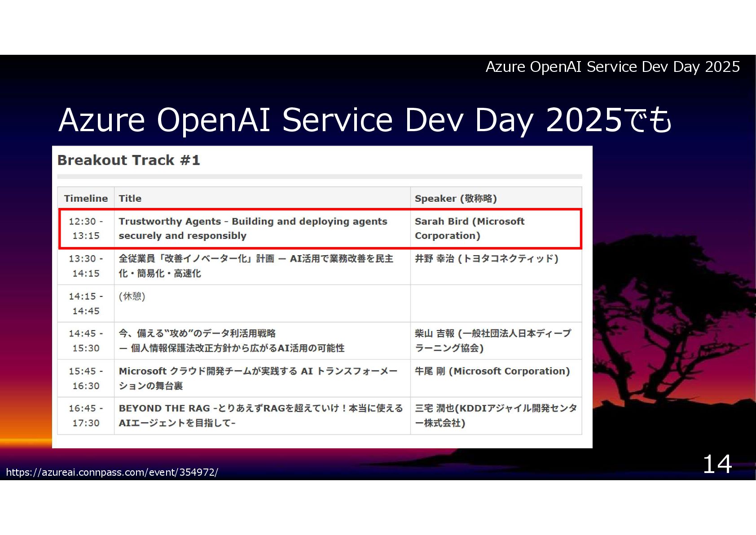This screenshot has height=535, width=756.
Task: Select the '14:45 - 15:30' time cell
Action: click(86, 341)
